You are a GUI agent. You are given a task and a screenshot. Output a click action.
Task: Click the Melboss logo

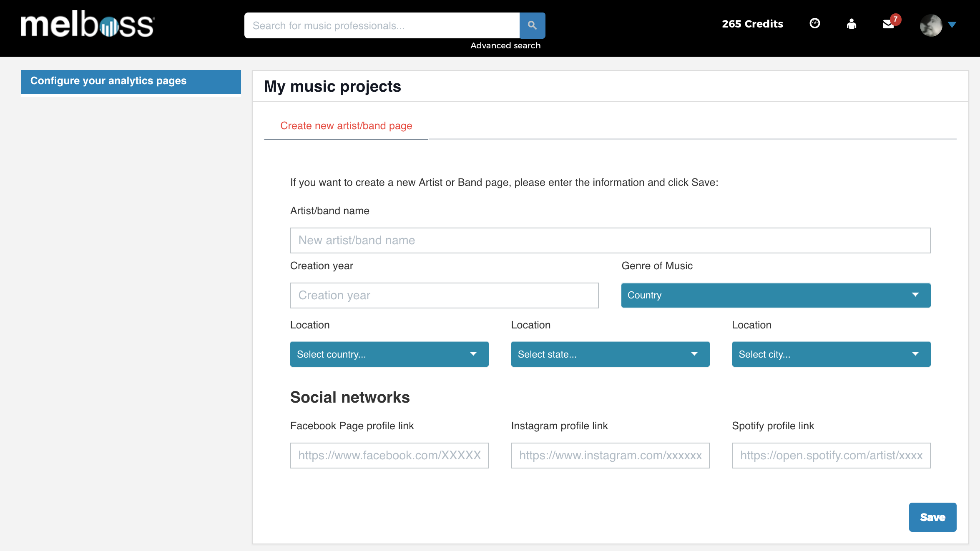(88, 24)
